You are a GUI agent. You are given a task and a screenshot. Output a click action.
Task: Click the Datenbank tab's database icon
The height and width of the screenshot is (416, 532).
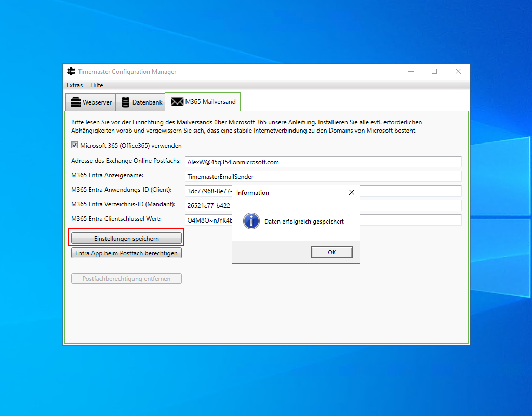click(x=125, y=102)
